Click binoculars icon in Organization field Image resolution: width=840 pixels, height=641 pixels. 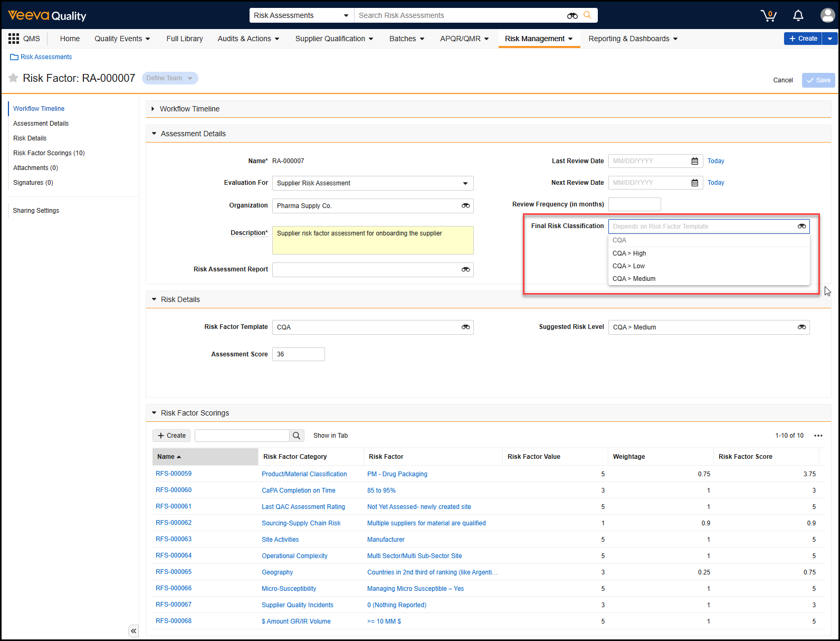click(x=465, y=206)
